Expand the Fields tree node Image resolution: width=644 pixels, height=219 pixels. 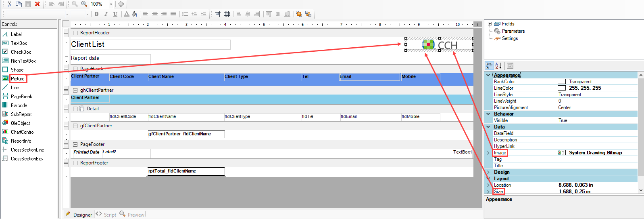point(490,24)
